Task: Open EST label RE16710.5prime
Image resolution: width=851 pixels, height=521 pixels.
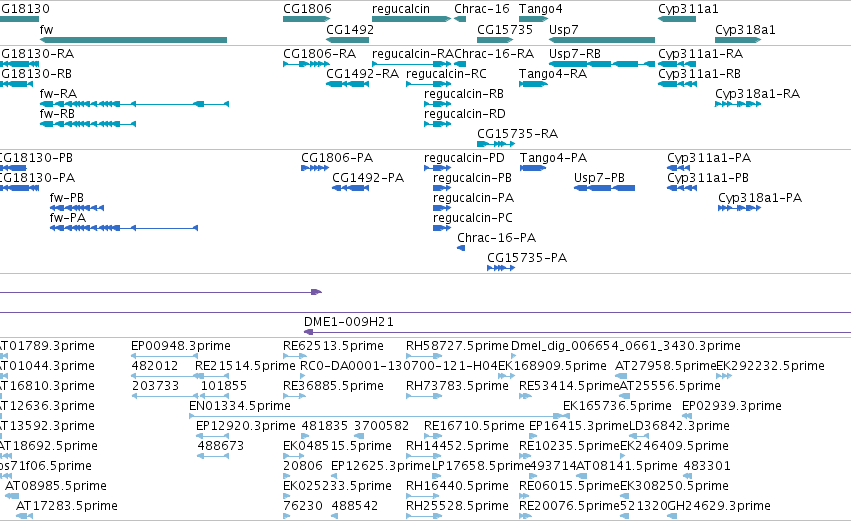Action: click(474, 426)
